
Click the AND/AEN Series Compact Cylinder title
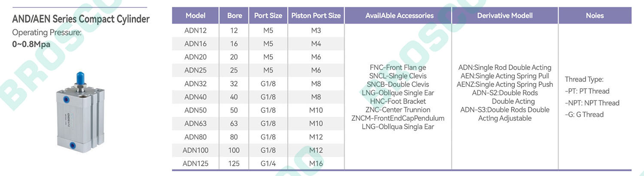[81, 19]
